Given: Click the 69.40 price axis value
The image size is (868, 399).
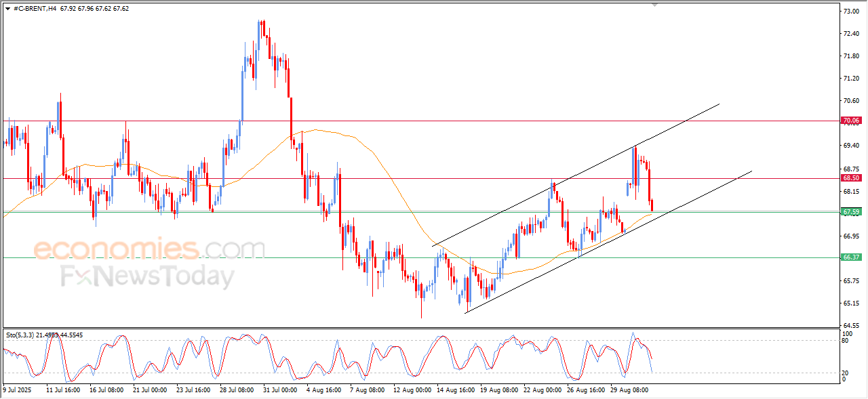Looking at the screenshot, I should tap(850, 146).
